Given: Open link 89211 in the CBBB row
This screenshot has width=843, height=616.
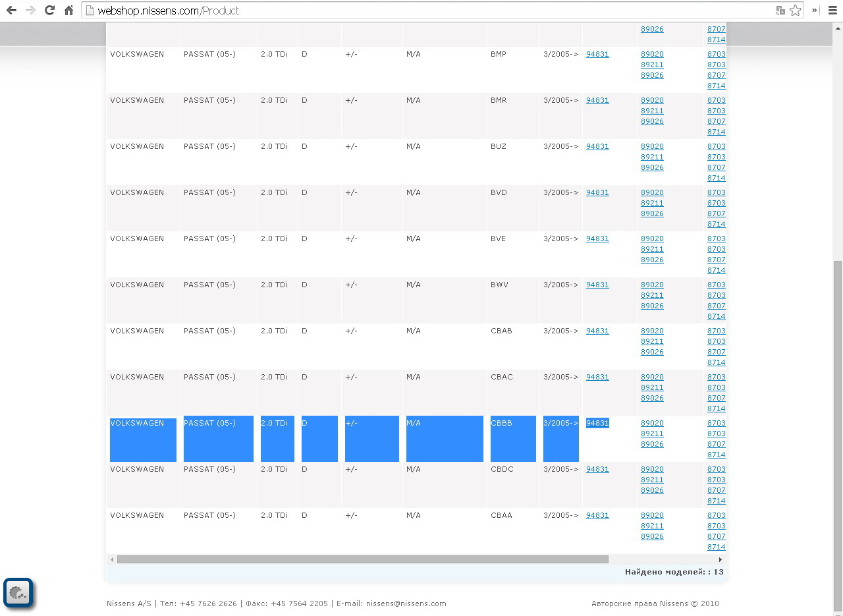Looking at the screenshot, I should coord(652,434).
